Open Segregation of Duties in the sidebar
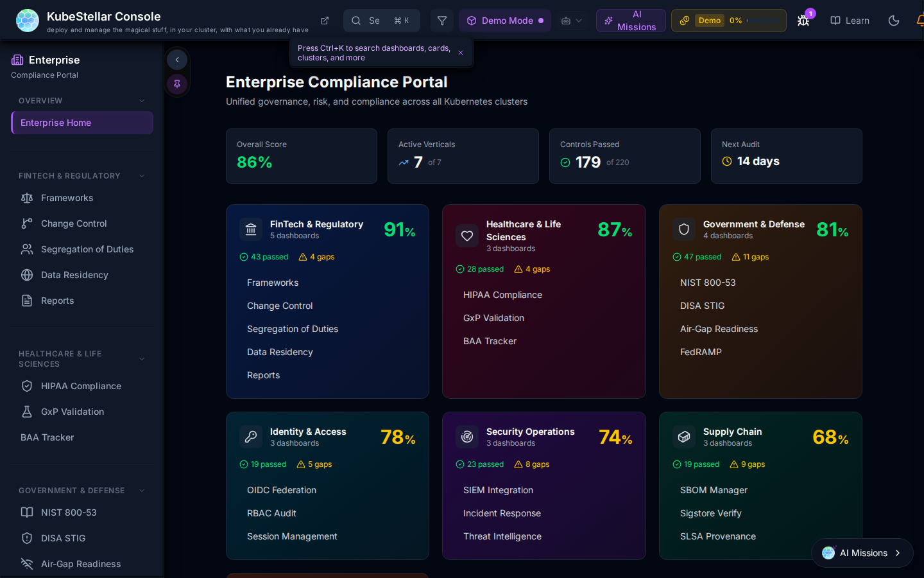The height and width of the screenshot is (578, 924). pyautogui.click(x=87, y=249)
